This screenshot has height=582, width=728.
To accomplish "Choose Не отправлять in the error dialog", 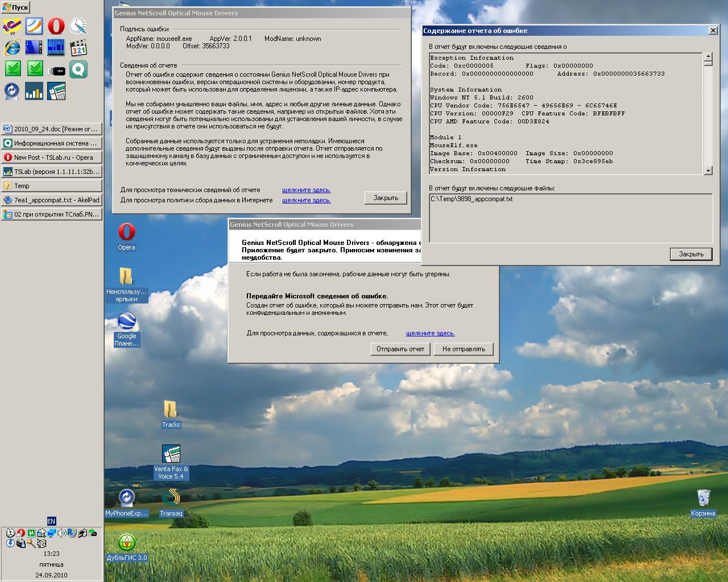I will tap(464, 349).
